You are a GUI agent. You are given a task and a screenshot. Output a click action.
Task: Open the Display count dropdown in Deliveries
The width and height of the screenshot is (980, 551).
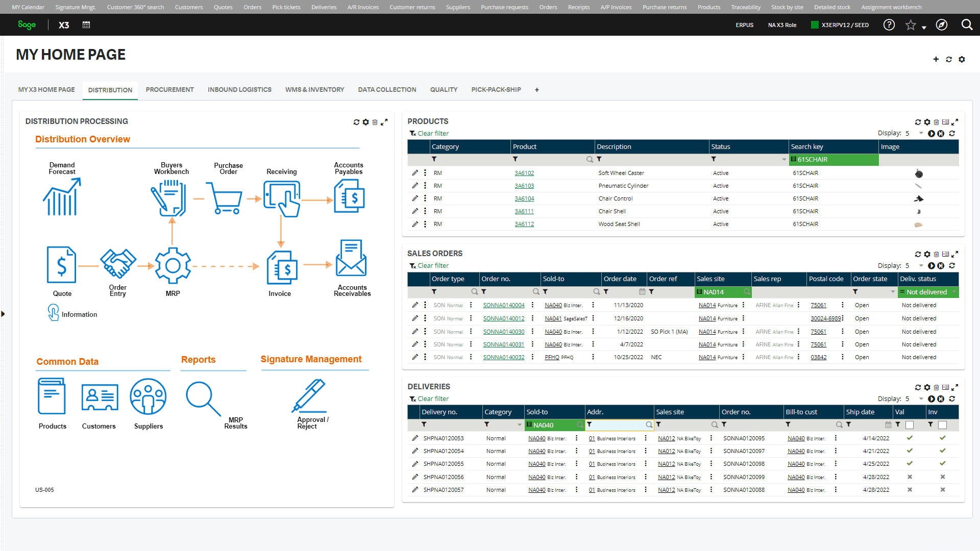coord(921,399)
